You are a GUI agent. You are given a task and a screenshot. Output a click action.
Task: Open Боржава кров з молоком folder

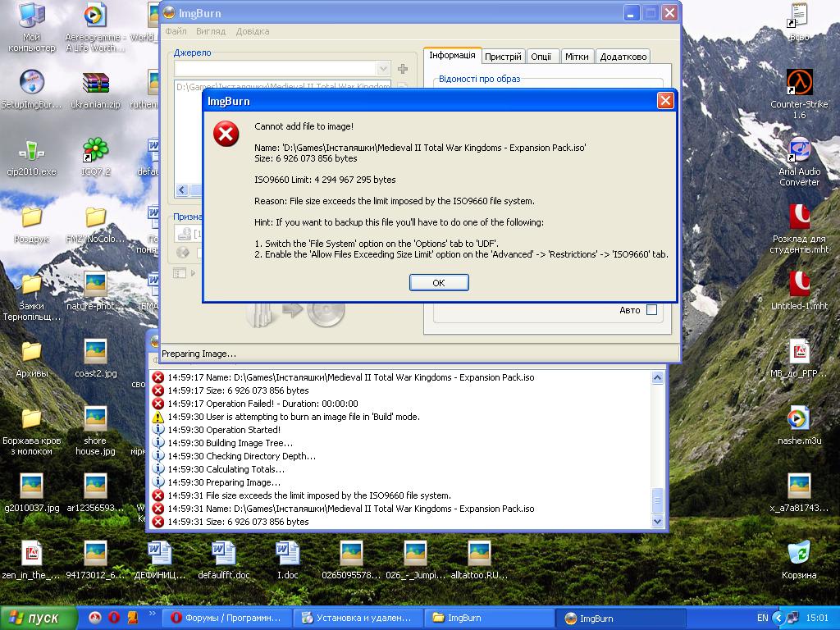click(x=32, y=431)
